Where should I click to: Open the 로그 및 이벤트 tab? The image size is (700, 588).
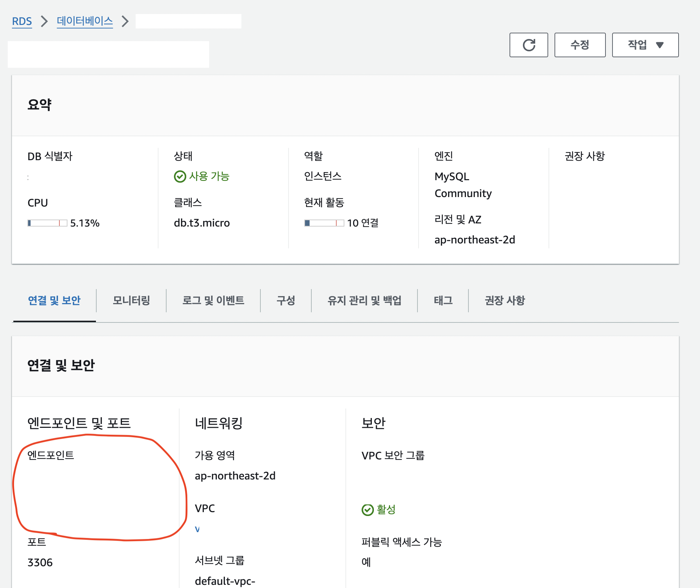(213, 301)
